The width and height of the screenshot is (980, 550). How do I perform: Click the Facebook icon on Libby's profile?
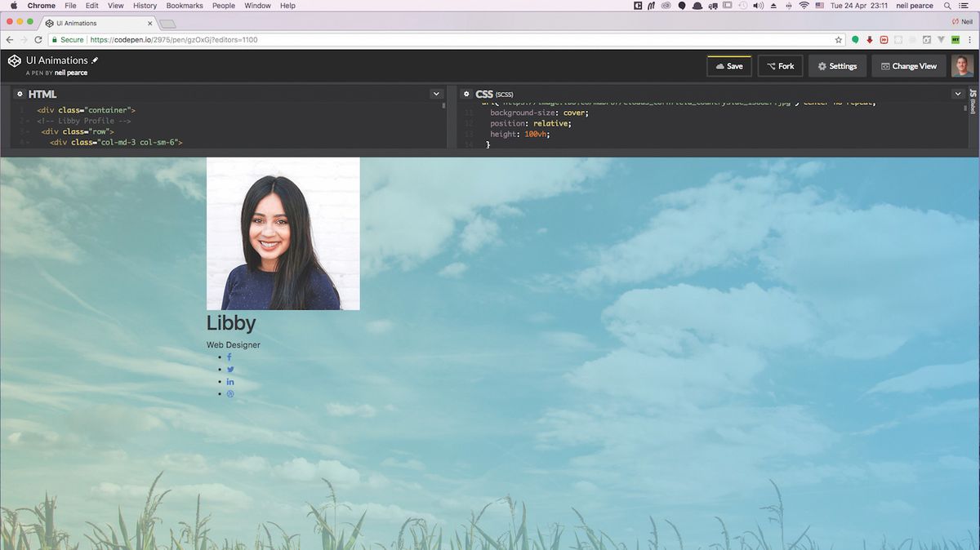point(229,357)
